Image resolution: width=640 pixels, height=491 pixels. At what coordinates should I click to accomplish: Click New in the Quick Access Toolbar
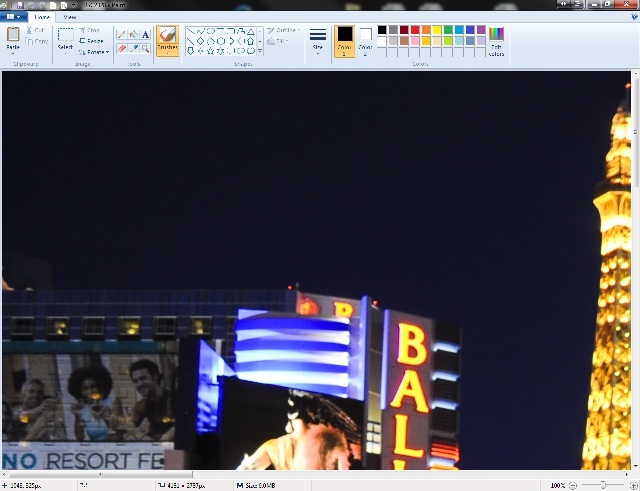pyautogui.click(x=53, y=5)
